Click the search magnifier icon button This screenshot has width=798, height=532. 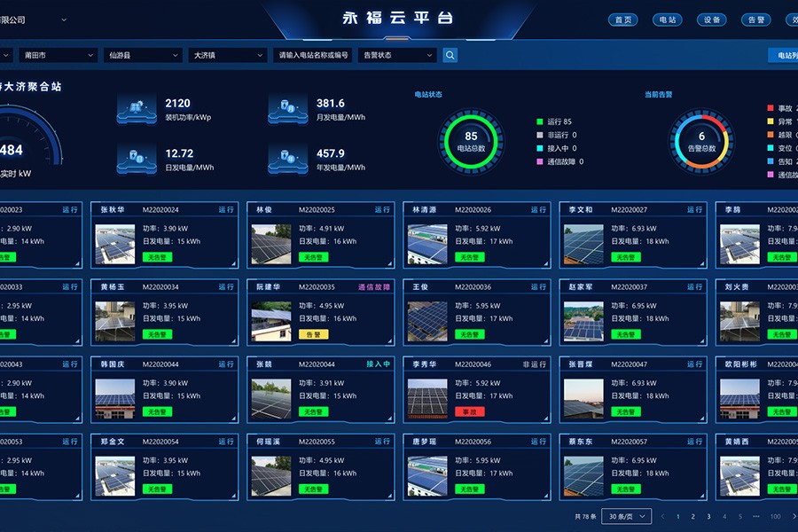450,55
